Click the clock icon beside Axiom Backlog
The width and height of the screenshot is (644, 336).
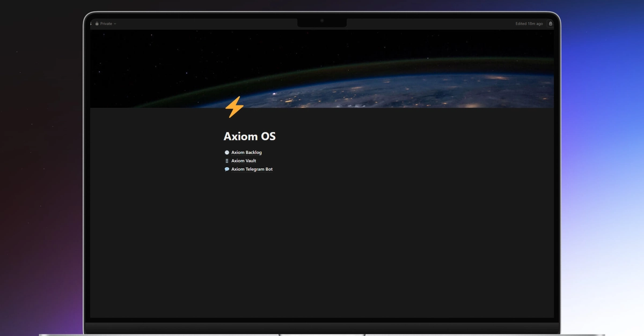click(x=226, y=153)
